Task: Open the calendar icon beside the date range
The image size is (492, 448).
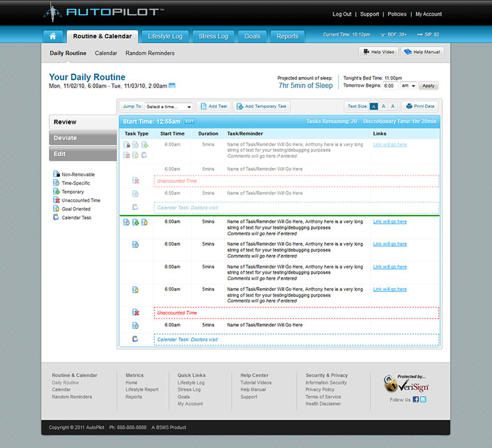Action: [x=172, y=86]
